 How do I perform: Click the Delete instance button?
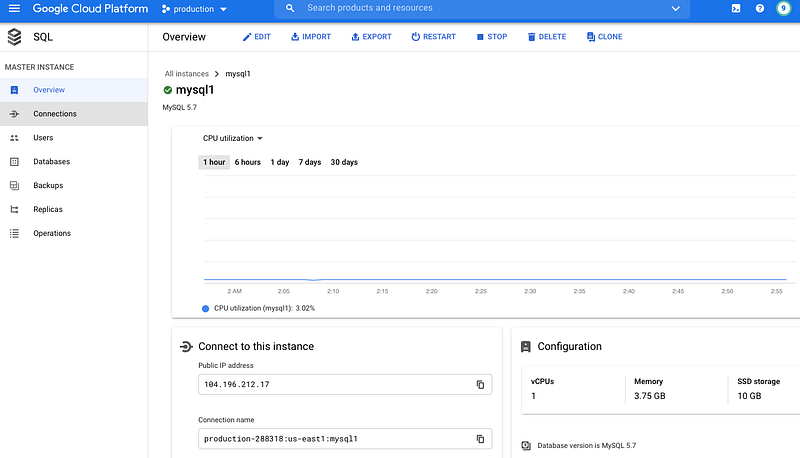(x=546, y=37)
